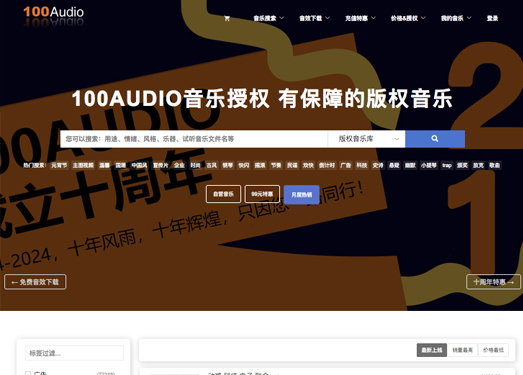Expand the 我的音乐 navigation menu
Image resolution: width=523 pixels, height=375 pixels.
456,18
